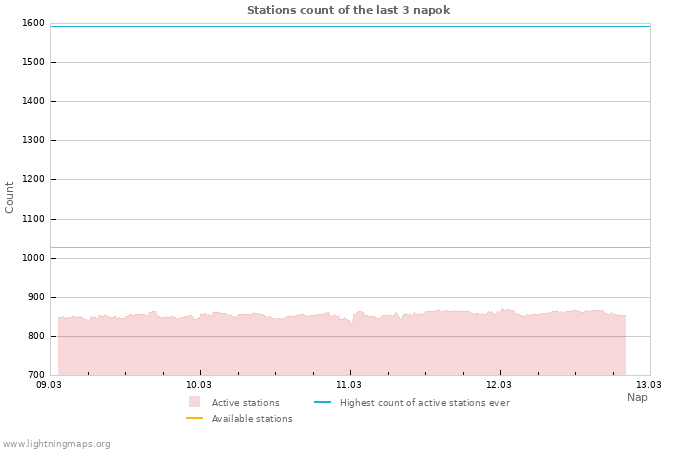Image resolution: width=700 pixels, height=450 pixels.
Task: Open the www.lightningmaps.org watermark link
Action: point(57,444)
